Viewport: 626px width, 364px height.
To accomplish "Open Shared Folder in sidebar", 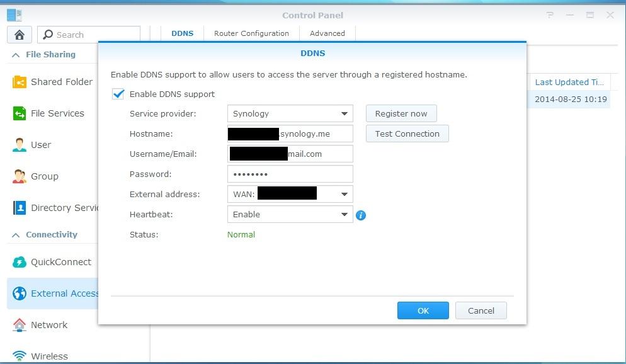I will pyautogui.click(x=53, y=82).
